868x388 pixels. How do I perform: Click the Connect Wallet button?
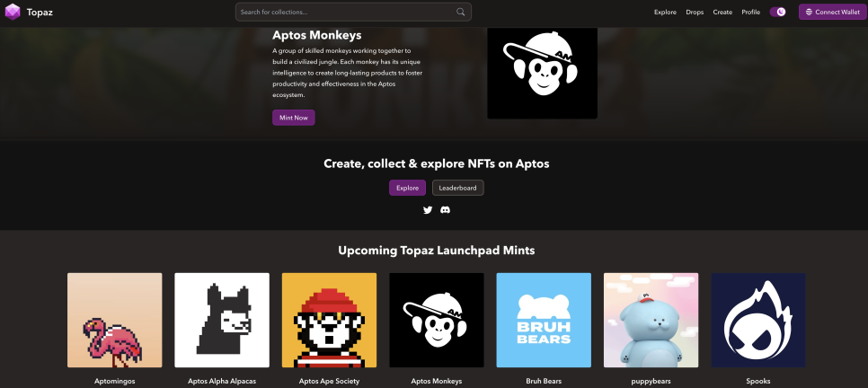[x=833, y=12]
